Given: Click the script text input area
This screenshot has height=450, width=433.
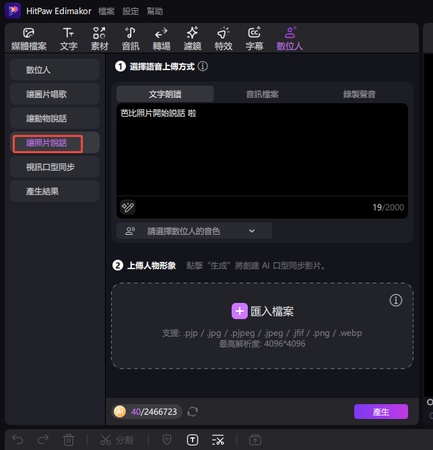Looking at the screenshot, I should coord(262,149).
